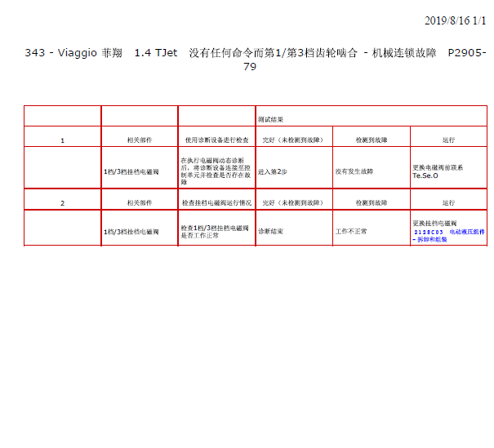Click the 没有发生故障 cell

pos(372,168)
